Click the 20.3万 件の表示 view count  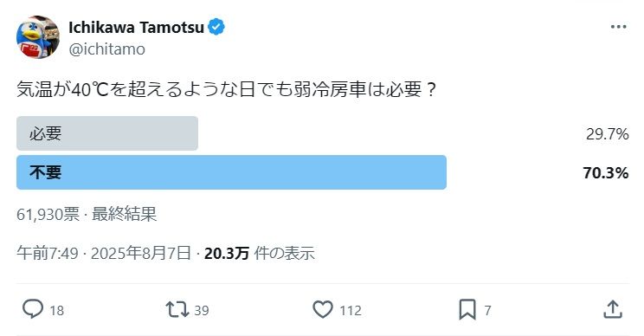259,254
